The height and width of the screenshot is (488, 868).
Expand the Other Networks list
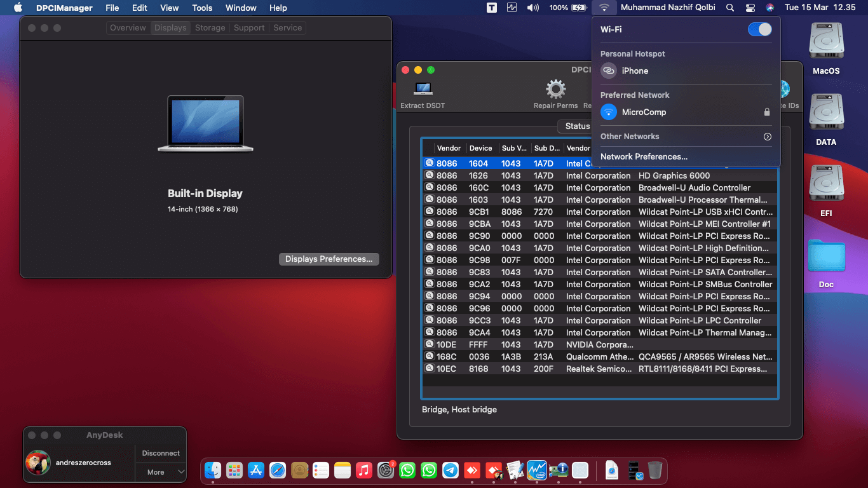[x=767, y=137]
